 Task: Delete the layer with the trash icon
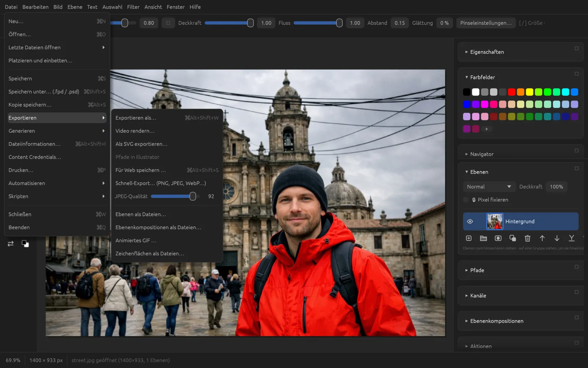click(527, 238)
